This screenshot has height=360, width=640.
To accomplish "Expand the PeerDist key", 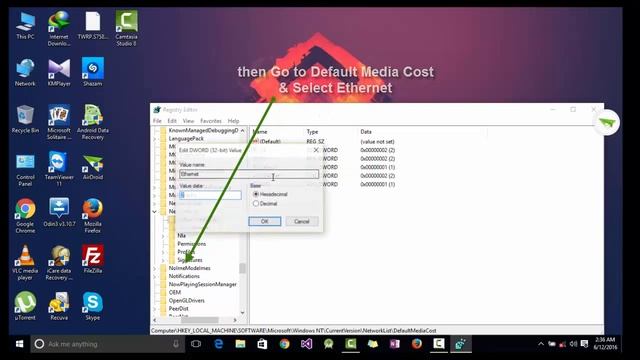I will [155, 309].
